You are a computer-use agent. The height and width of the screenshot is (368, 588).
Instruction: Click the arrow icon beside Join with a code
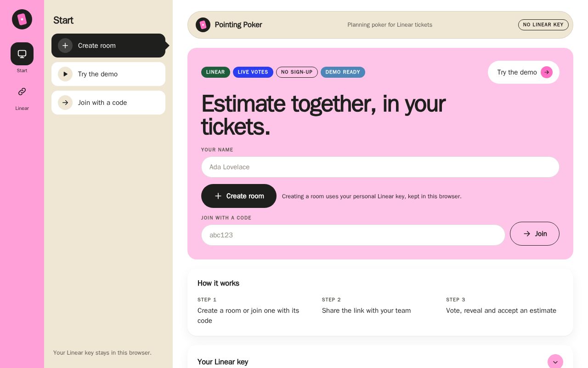[x=65, y=103]
